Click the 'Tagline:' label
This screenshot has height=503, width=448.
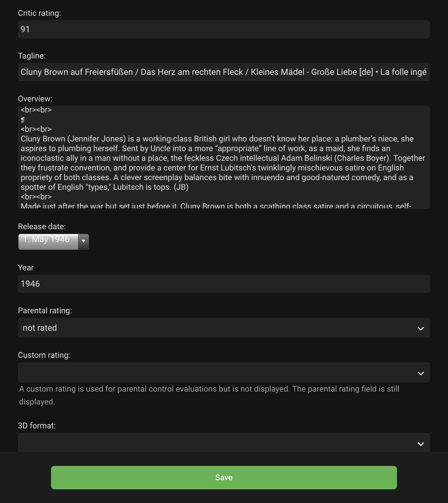(x=32, y=56)
